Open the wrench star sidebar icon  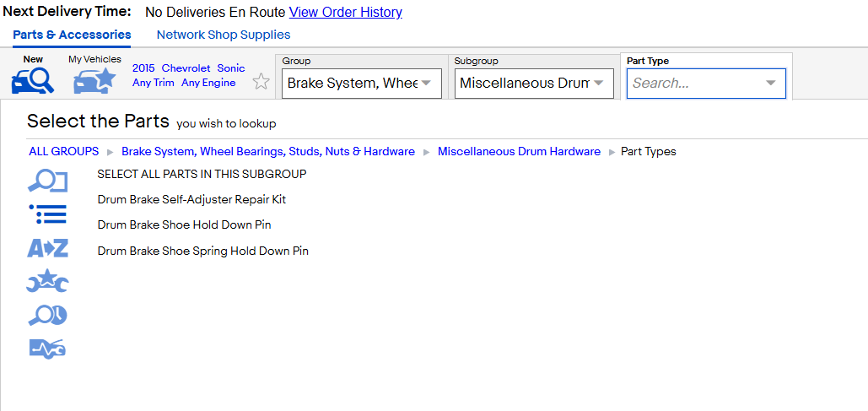[x=47, y=281]
